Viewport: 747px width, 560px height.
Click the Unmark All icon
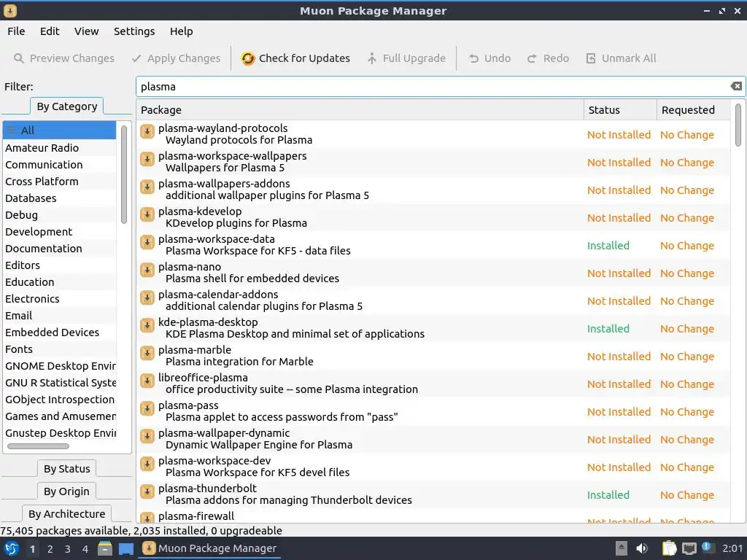click(x=591, y=58)
